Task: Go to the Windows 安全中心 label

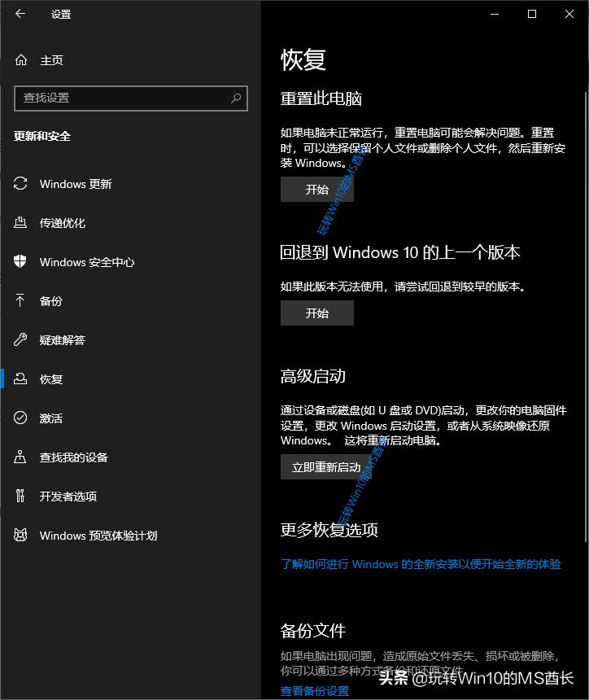Action: pos(87,262)
